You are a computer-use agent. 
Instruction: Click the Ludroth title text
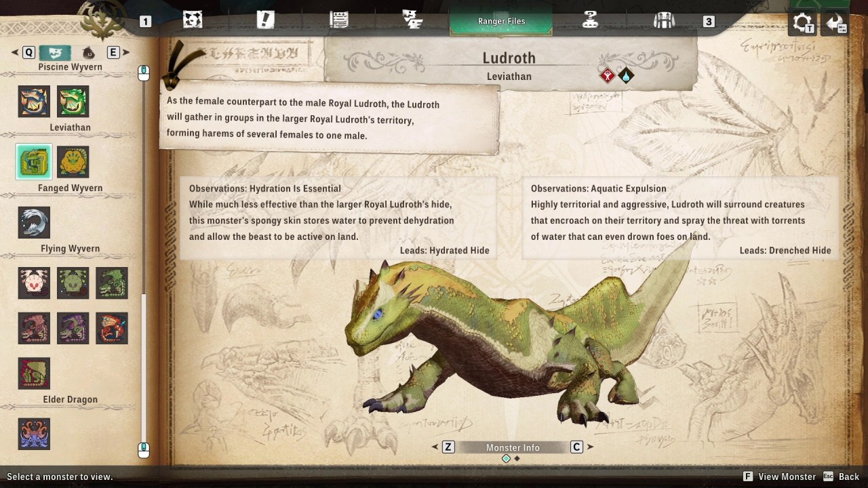point(509,58)
